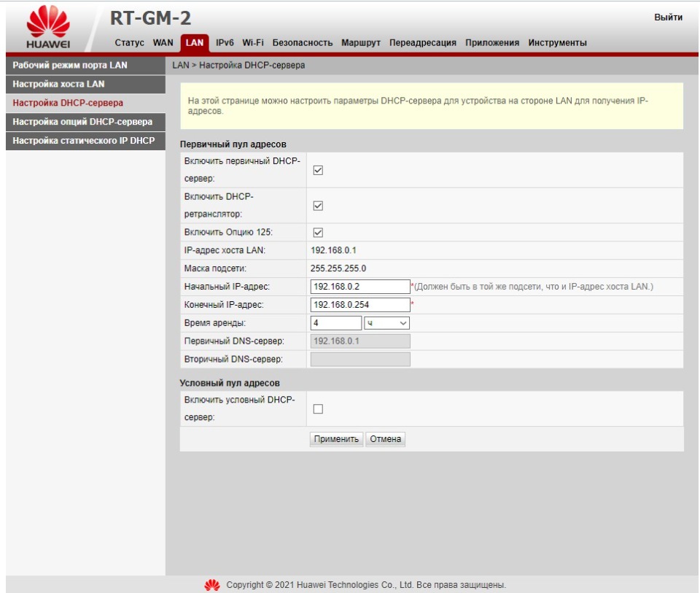The width and height of the screenshot is (700, 593).
Task: Open the lease time unit dropdown
Action: 387,322
